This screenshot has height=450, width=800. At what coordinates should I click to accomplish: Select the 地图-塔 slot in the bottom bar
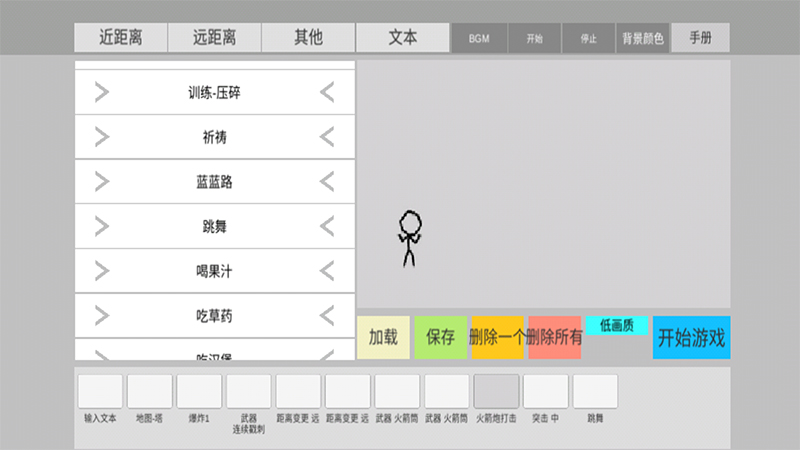(x=150, y=391)
